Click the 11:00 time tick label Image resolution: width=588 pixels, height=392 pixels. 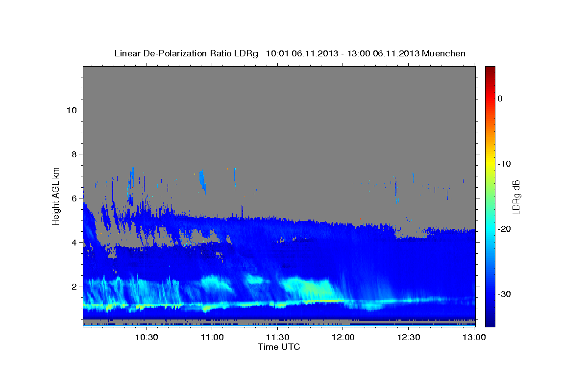tap(212, 337)
